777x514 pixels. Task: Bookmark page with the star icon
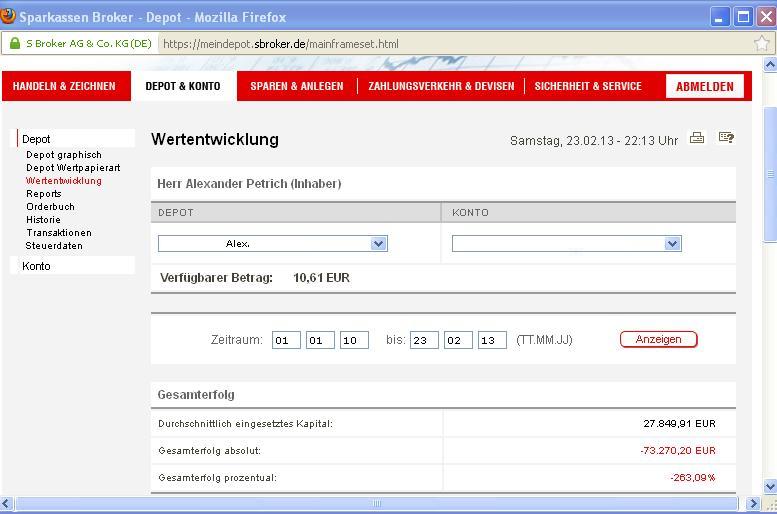pyautogui.click(x=761, y=43)
